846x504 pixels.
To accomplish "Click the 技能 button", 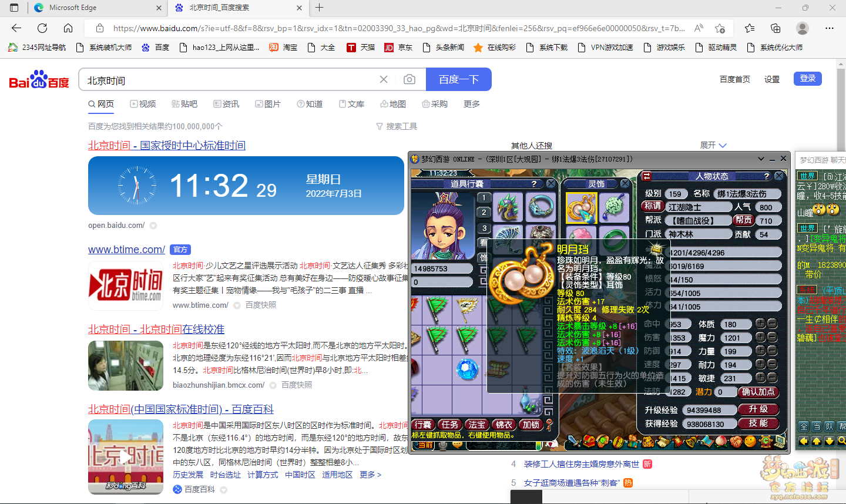I will click(758, 424).
